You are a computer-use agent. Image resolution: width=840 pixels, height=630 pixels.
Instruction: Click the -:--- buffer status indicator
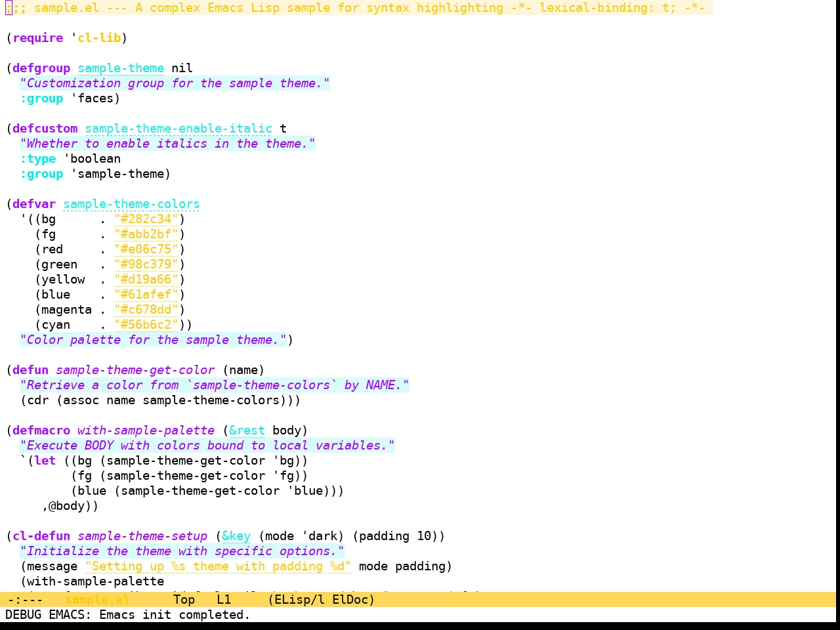pos(25,599)
